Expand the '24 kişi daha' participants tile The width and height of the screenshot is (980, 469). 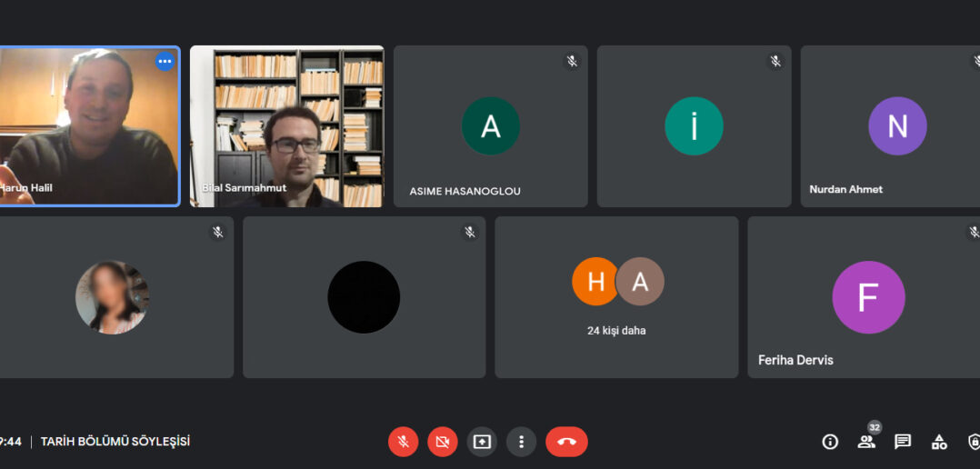click(617, 297)
